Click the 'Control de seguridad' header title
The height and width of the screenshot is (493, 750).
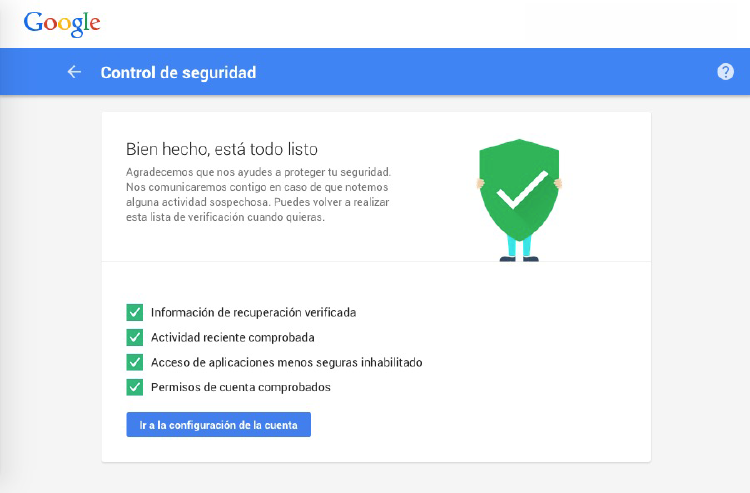tap(178, 73)
